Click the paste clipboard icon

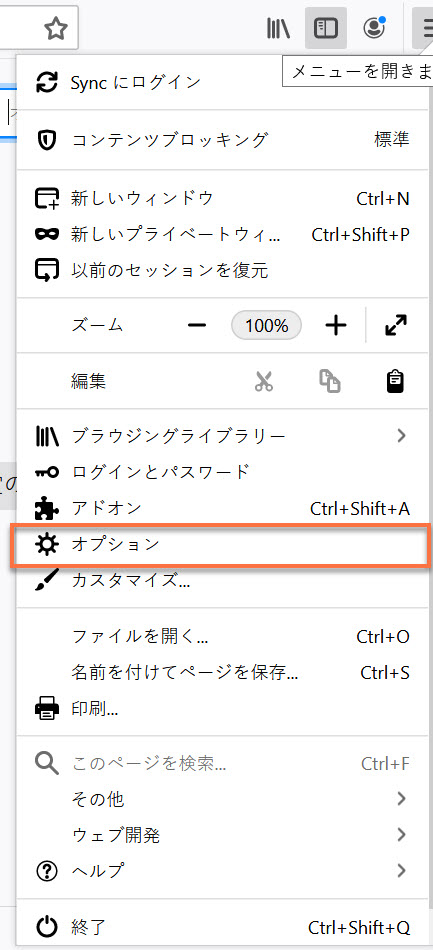click(395, 381)
